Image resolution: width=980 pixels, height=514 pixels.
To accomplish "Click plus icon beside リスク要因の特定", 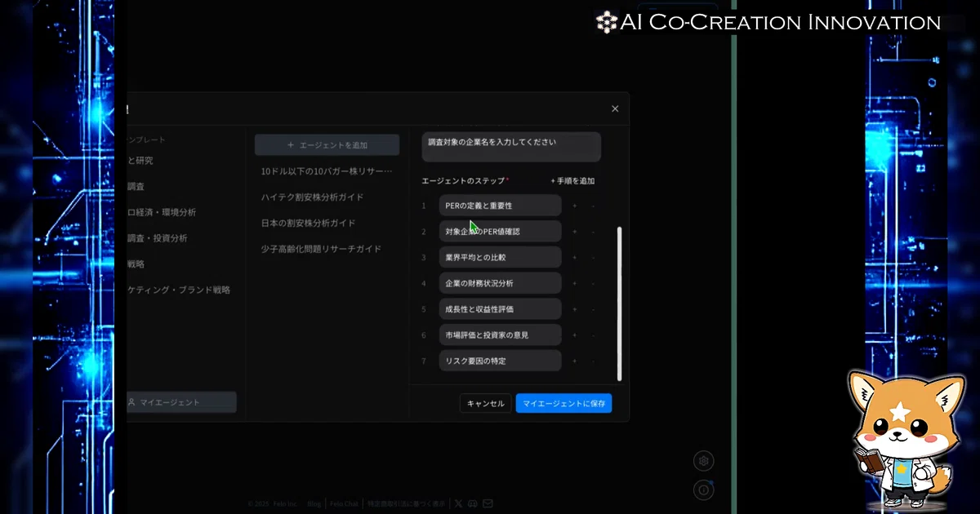I will coord(574,361).
